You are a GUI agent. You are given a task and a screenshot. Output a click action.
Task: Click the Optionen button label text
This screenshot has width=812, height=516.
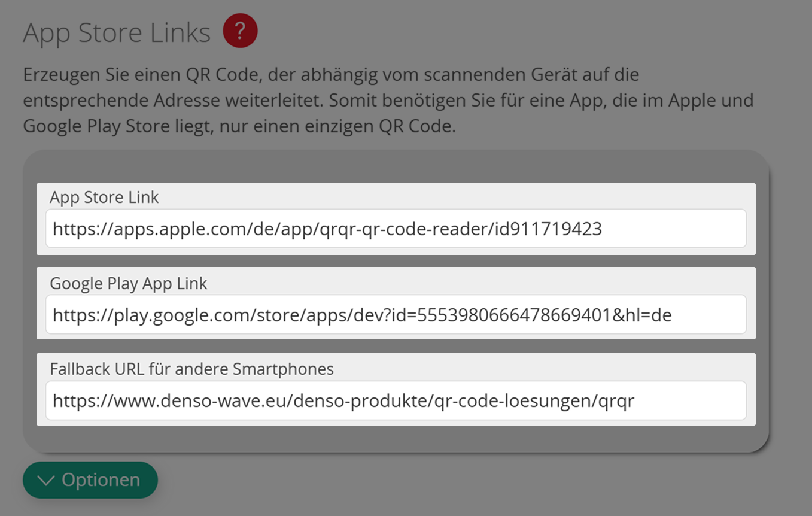102,479
